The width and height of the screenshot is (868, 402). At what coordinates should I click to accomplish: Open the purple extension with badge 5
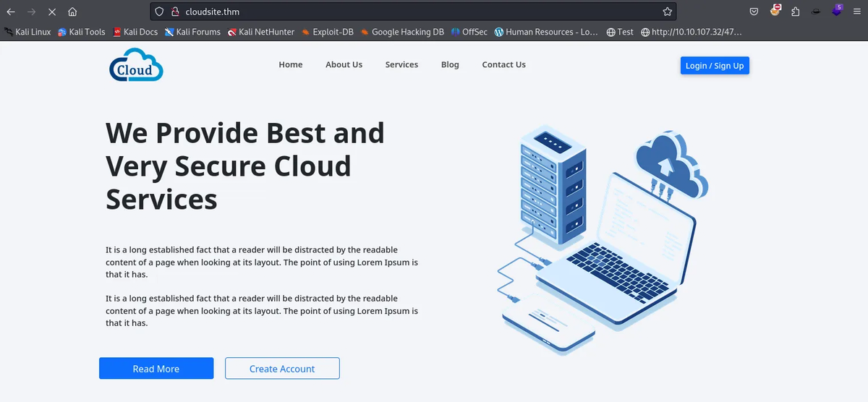(x=838, y=11)
